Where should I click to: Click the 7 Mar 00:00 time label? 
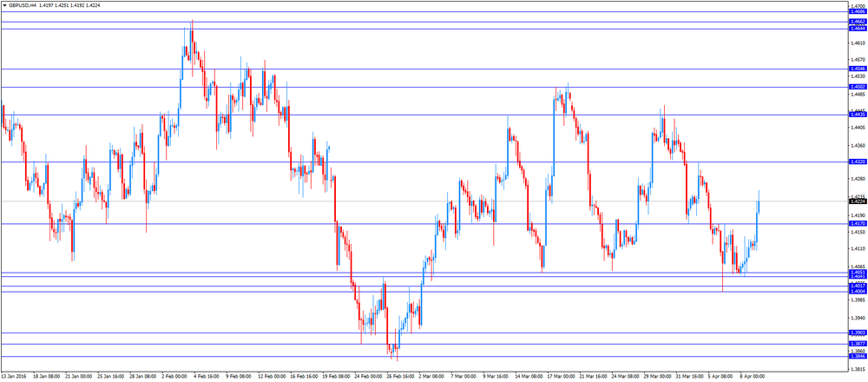point(464,375)
